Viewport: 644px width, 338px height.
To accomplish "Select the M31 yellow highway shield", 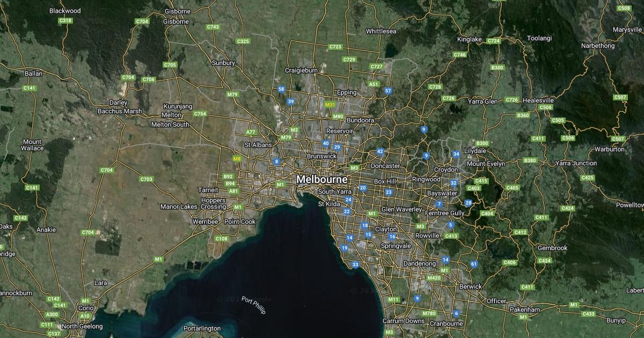I will point(330,105).
